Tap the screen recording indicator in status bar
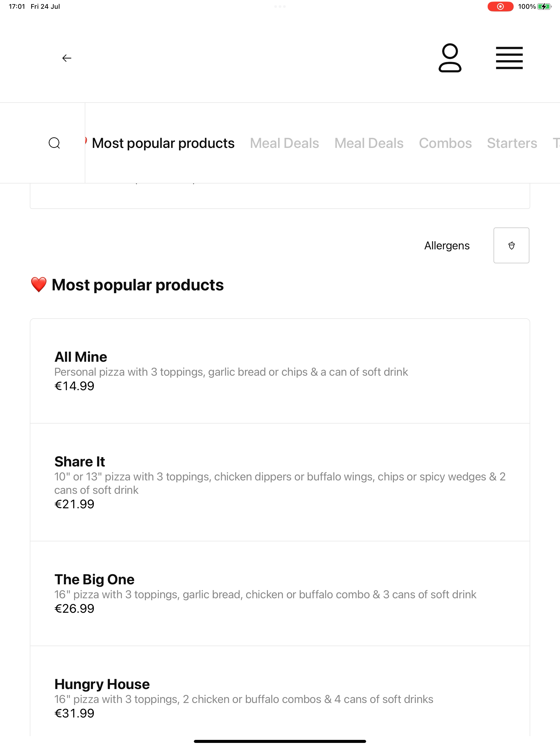This screenshot has height=747, width=560. 500,6
